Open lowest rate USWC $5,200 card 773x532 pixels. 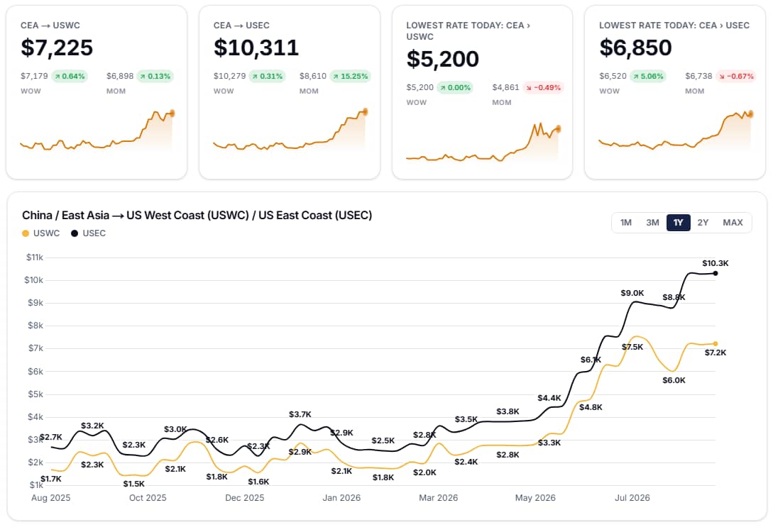click(482, 92)
